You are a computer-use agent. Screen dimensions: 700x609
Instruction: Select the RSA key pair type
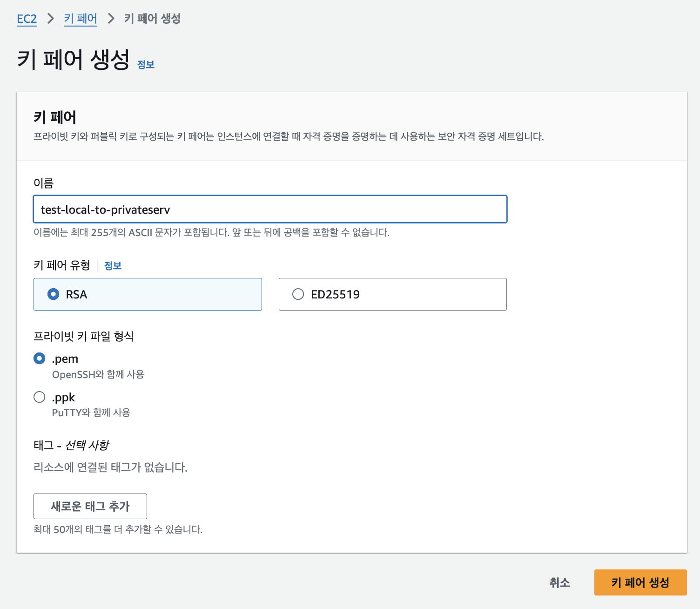click(54, 294)
